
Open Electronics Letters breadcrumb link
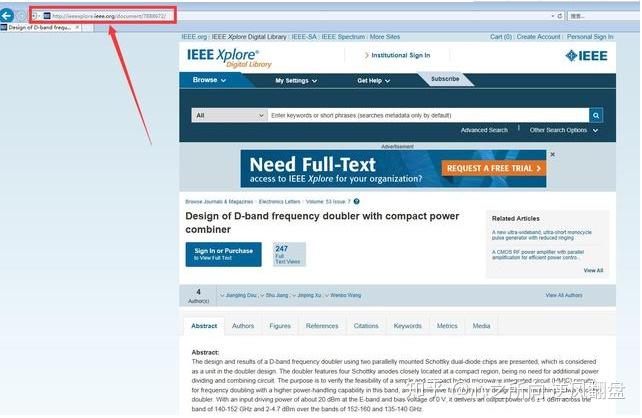click(x=279, y=202)
